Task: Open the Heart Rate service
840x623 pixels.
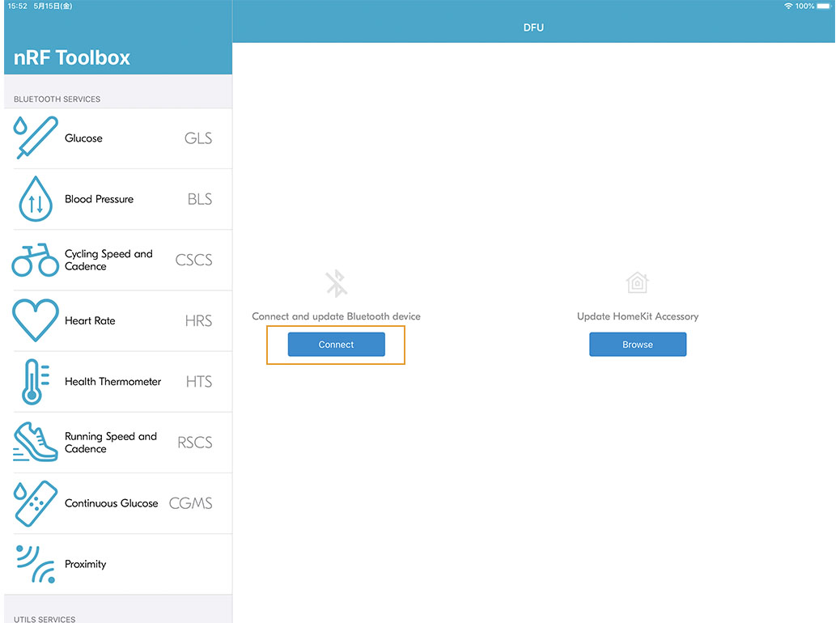Action: tap(118, 321)
